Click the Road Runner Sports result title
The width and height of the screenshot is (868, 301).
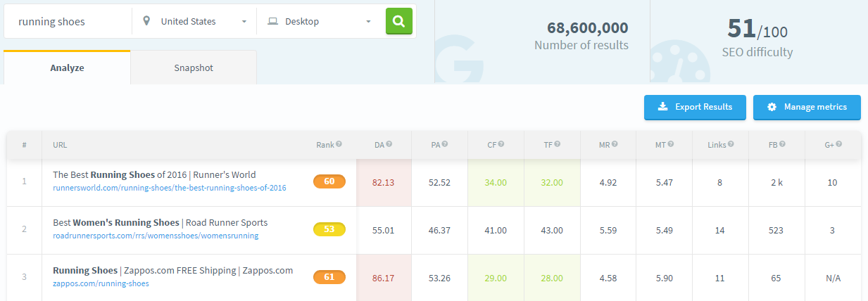[160, 222]
